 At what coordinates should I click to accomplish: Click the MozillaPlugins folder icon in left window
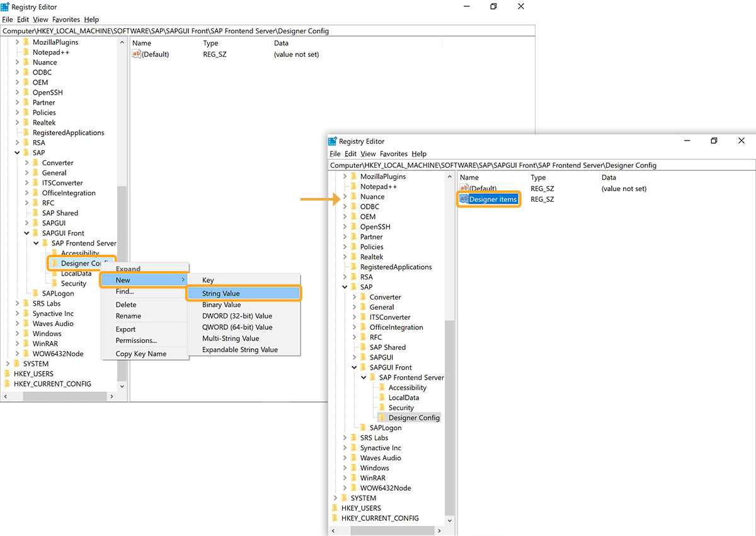tap(26, 42)
